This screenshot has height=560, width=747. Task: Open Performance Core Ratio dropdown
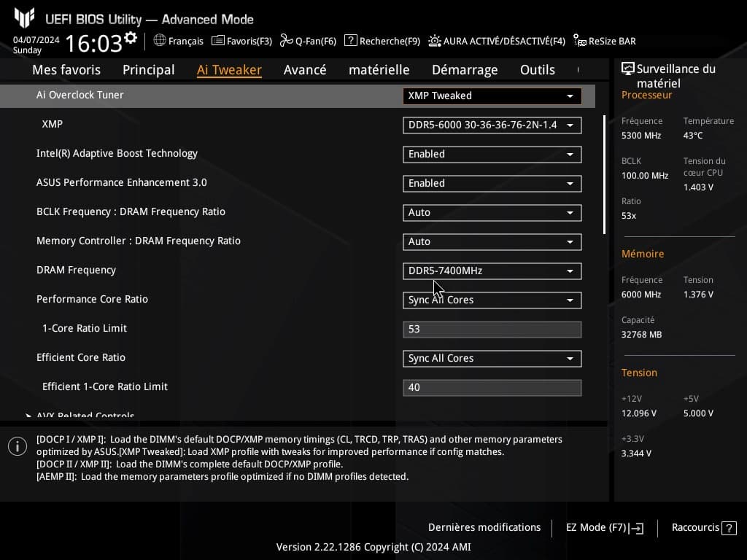(492, 300)
